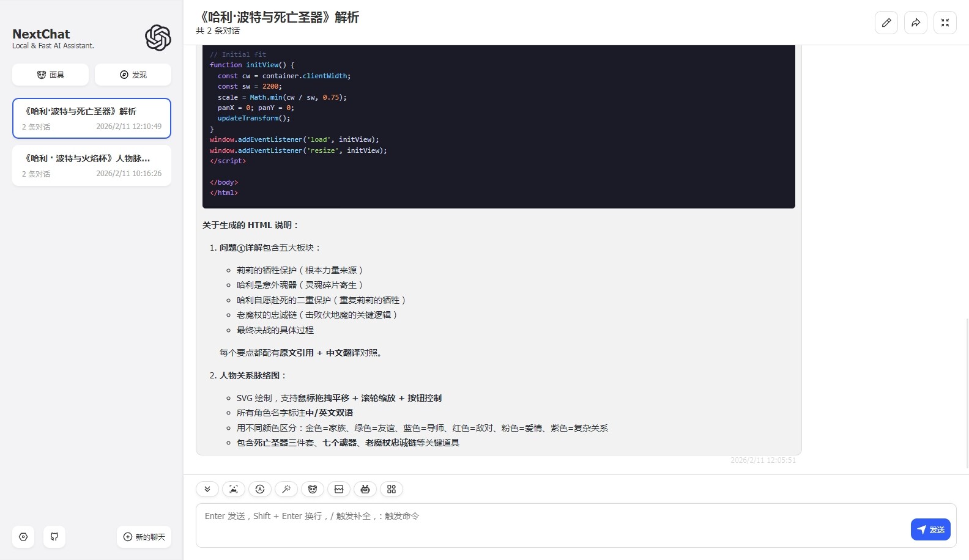969x560 pixels.
Task: Toggle full screen with the header corner-arrows icon
Action: tap(945, 23)
